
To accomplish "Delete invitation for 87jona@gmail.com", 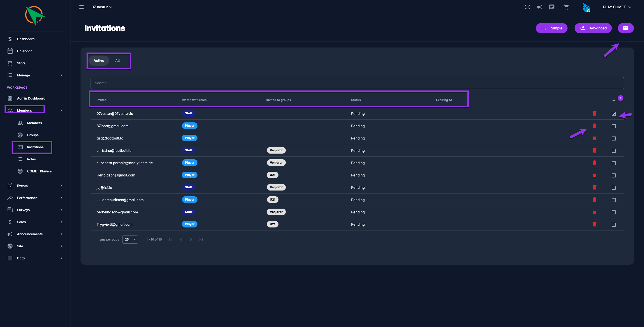I will point(595,126).
